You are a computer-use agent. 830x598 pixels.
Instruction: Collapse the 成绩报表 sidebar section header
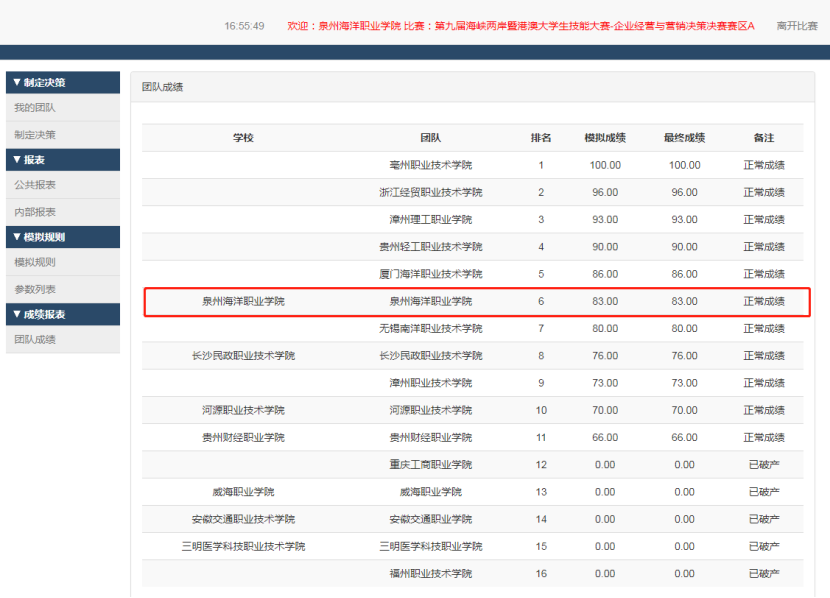coord(39,314)
